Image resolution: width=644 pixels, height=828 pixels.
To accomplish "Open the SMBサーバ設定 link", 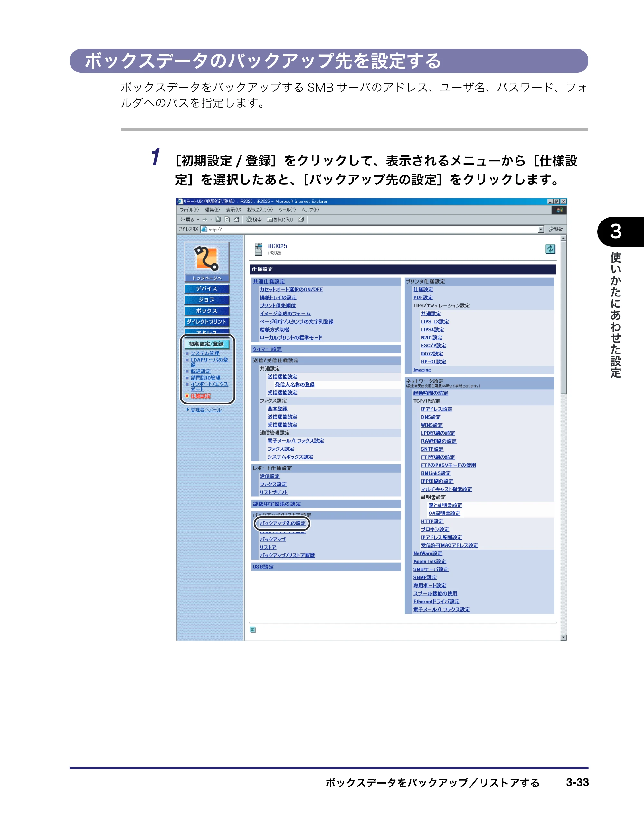I will tap(431, 569).
